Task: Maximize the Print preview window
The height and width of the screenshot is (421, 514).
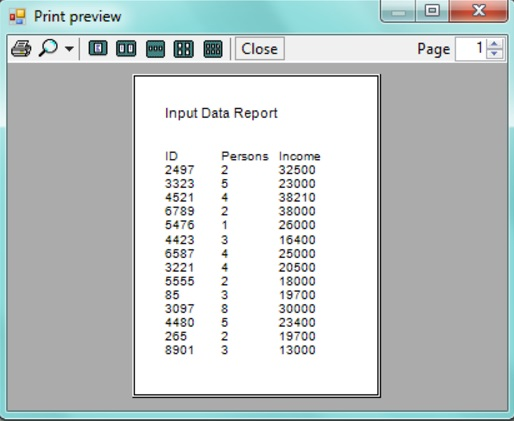Action: (432, 11)
